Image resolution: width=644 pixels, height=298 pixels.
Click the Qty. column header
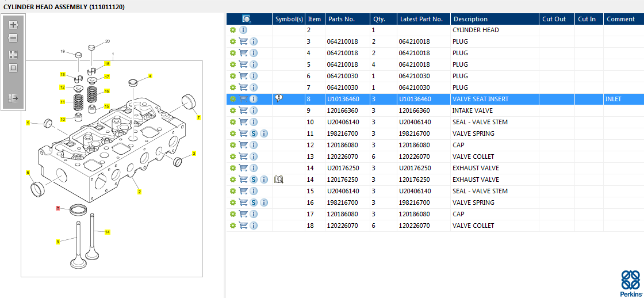click(x=383, y=19)
